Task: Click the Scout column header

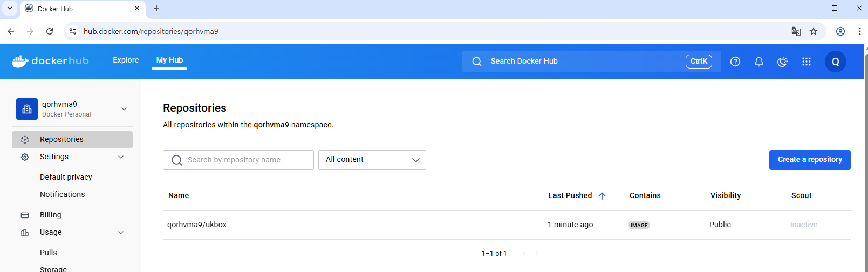Action: pyautogui.click(x=801, y=195)
